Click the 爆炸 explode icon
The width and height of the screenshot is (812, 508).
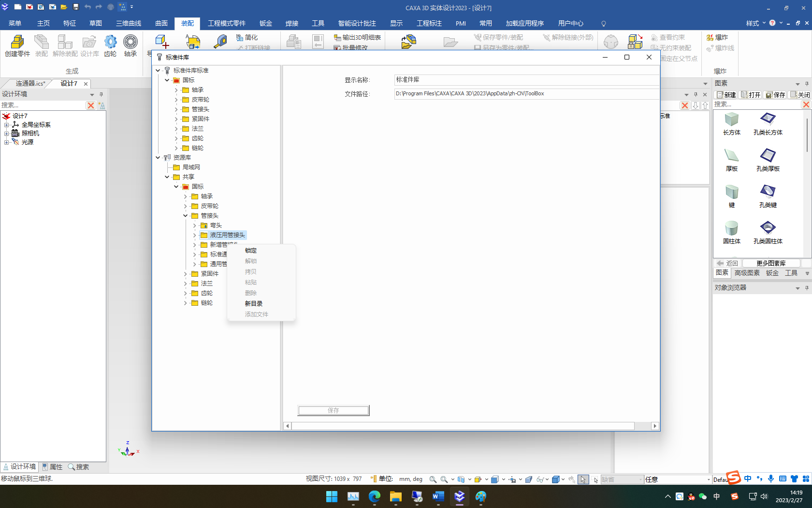(717, 37)
